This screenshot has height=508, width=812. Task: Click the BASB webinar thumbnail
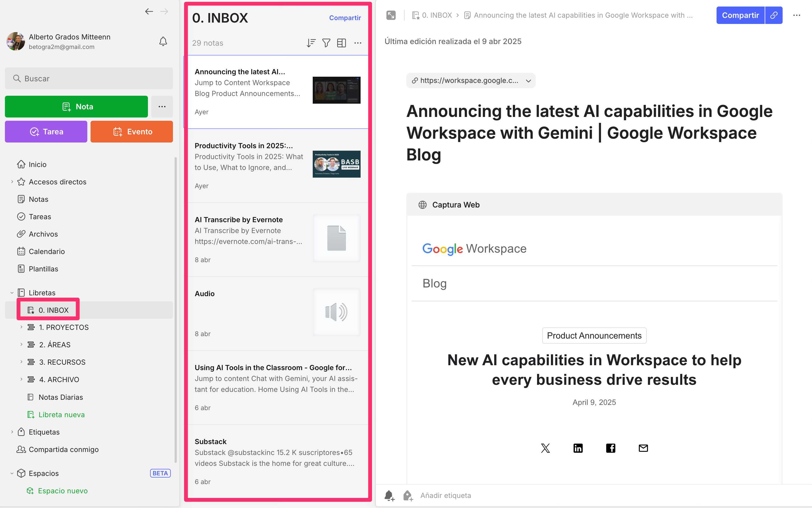pos(336,164)
